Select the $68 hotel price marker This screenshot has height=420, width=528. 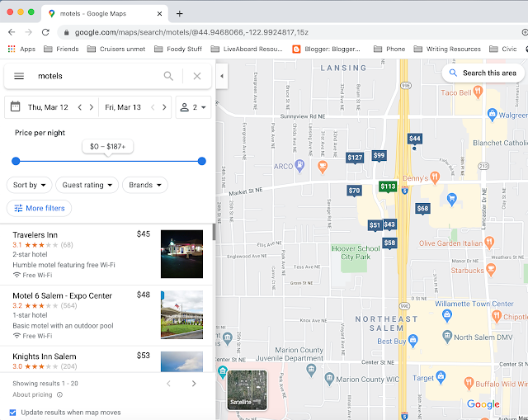pyautogui.click(x=422, y=209)
